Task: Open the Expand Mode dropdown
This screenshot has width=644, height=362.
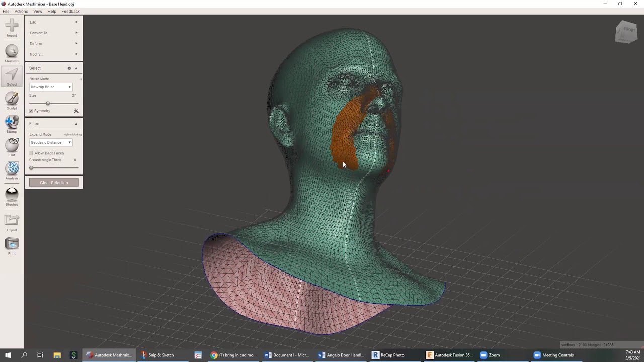Action: click(51, 143)
